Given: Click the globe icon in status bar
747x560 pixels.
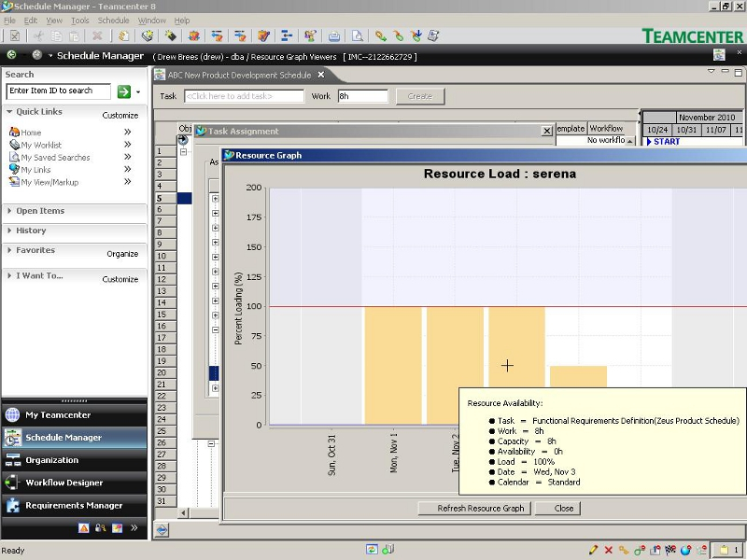Looking at the screenshot, I should click(x=685, y=550).
